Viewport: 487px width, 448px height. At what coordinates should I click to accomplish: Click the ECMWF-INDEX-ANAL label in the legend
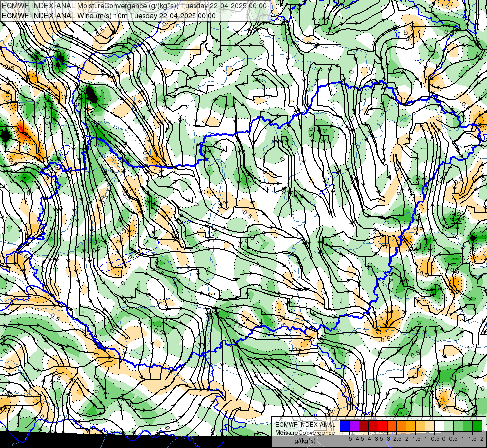pyautogui.click(x=305, y=425)
